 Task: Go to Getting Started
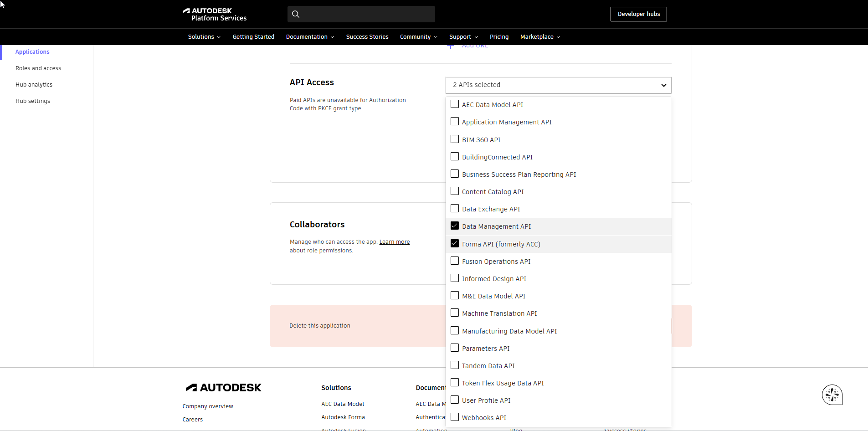pyautogui.click(x=253, y=37)
